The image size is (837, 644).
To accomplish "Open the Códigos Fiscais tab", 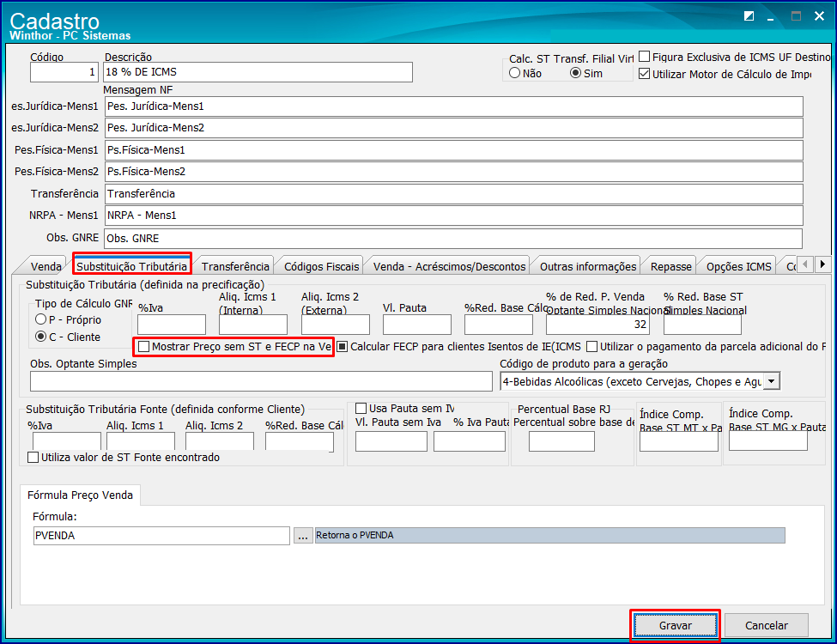I will [321, 266].
